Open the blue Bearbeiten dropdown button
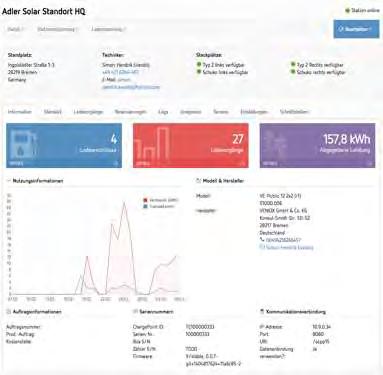This screenshot has height=375, width=383. (356, 29)
